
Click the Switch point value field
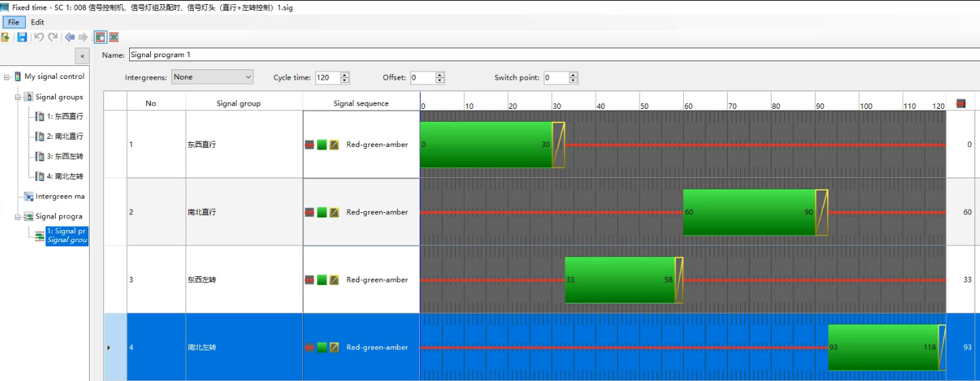[x=557, y=78]
